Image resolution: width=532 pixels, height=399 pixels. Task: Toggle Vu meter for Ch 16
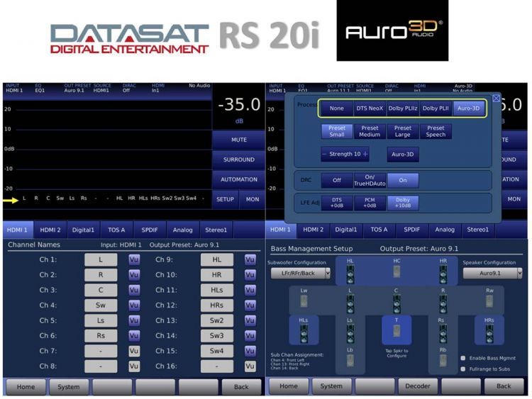pyautogui.click(x=250, y=366)
